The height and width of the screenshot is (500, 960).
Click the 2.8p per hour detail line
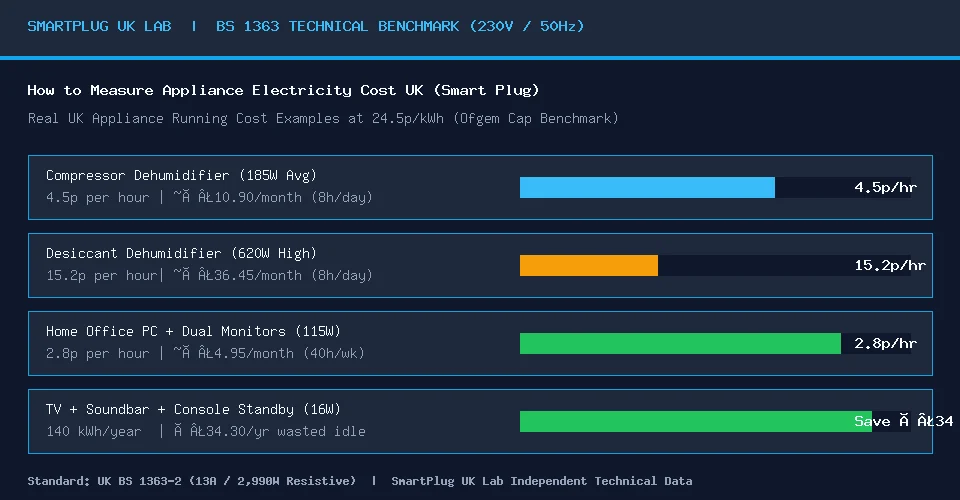[x=205, y=353]
